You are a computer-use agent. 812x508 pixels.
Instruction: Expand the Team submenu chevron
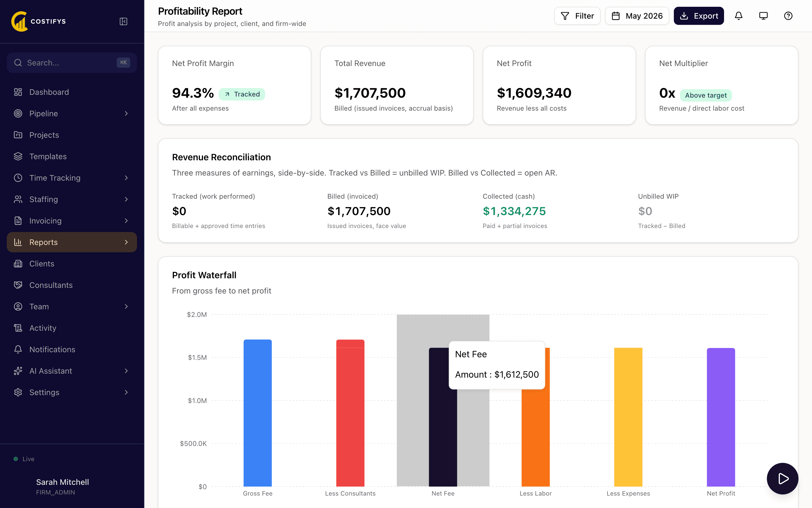click(x=126, y=306)
